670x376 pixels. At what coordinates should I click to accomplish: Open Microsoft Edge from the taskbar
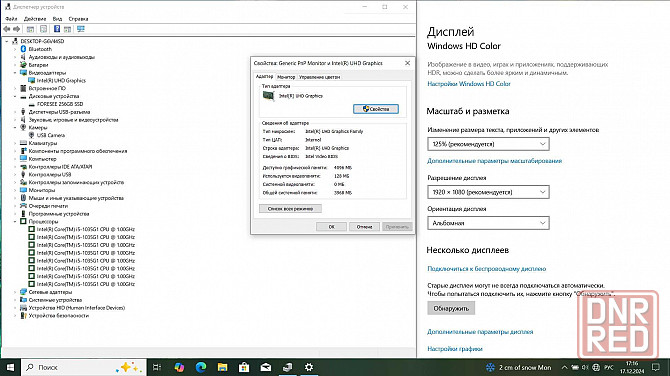click(x=201, y=367)
